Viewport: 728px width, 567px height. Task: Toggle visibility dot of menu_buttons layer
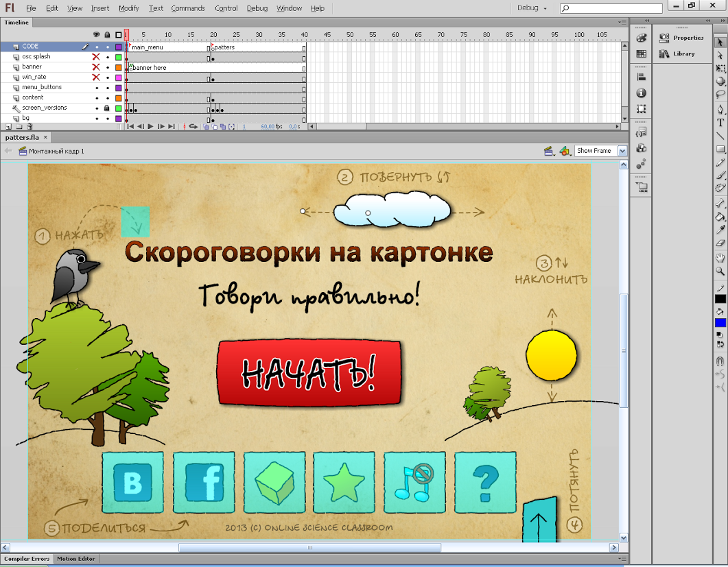tap(97, 88)
